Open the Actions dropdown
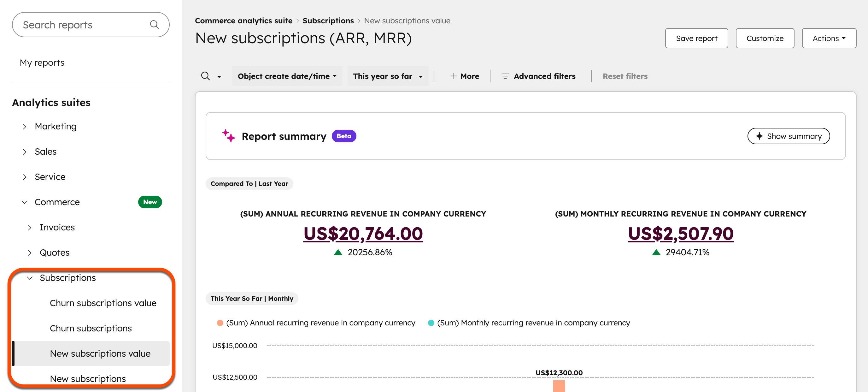The width and height of the screenshot is (868, 392). (829, 38)
